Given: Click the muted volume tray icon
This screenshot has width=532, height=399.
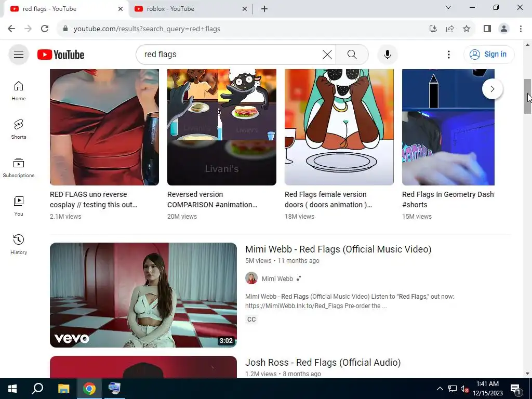Looking at the screenshot, I should [x=464, y=389].
